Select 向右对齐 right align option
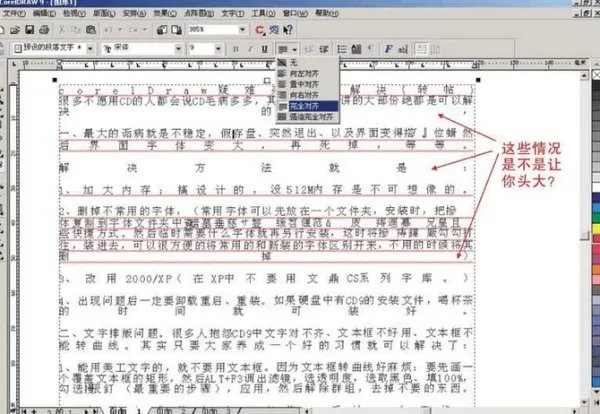Screen dimensions: 600x414 click(x=307, y=95)
